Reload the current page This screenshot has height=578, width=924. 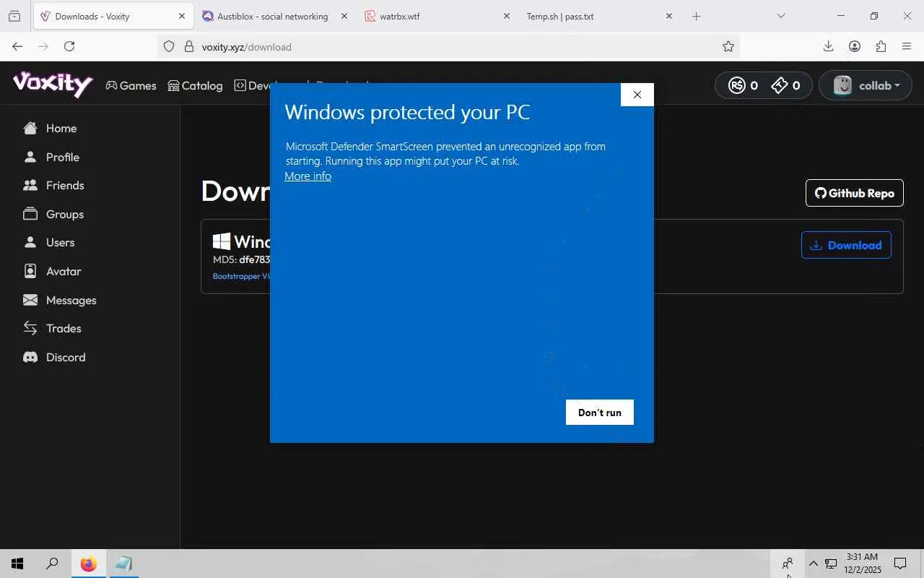pos(69,46)
